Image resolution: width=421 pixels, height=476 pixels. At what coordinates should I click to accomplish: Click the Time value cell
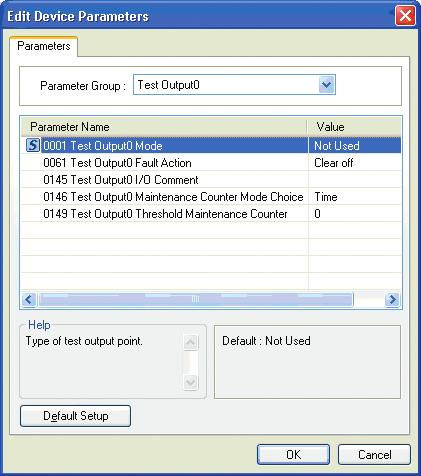tap(355, 197)
